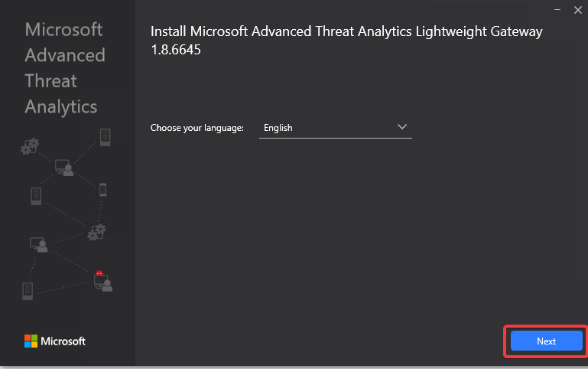
Task: Click the mobile phone icon in diagram
Action: (x=102, y=190)
